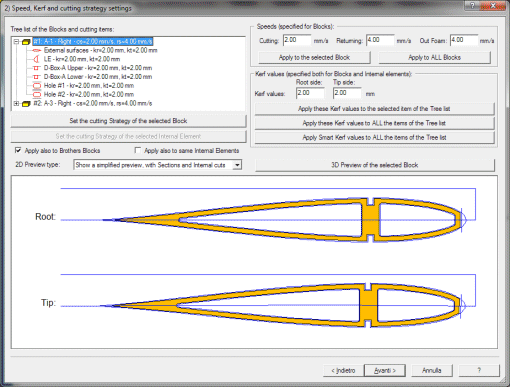This screenshot has width=510, height=387.
Task: Select Hole #2 tree item
Action: [x=89, y=94]
